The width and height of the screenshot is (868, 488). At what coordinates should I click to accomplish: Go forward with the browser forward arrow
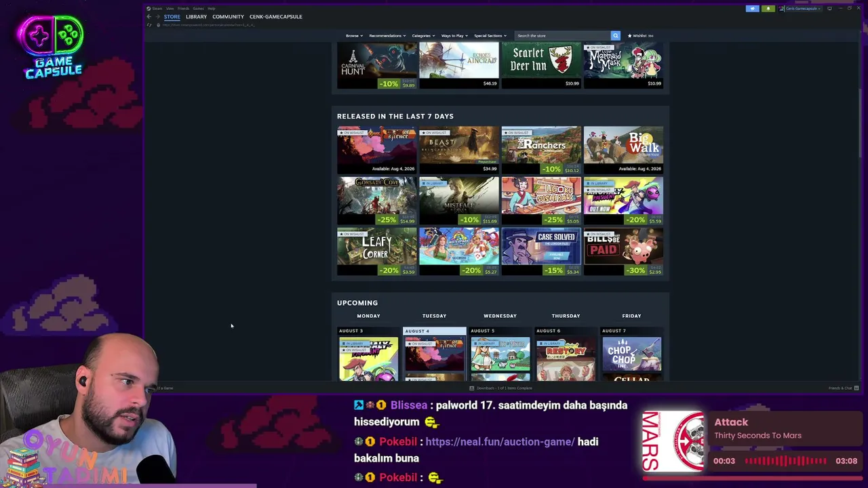(158, 16)
